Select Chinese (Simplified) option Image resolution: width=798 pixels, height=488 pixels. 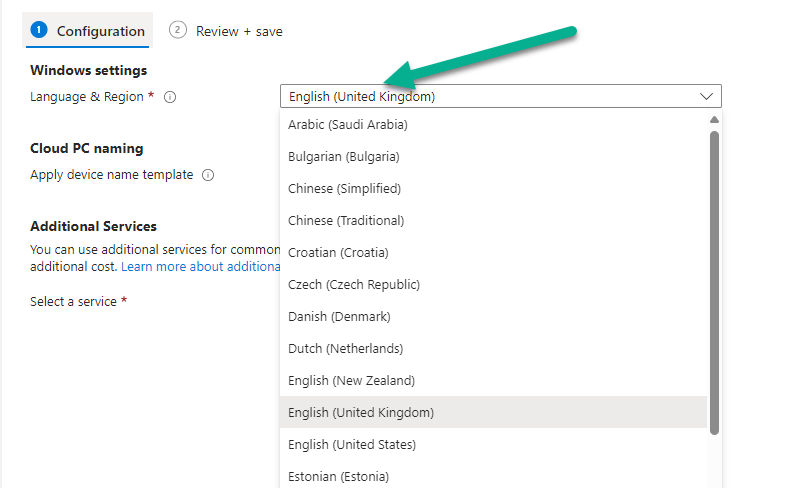[344, 189]
